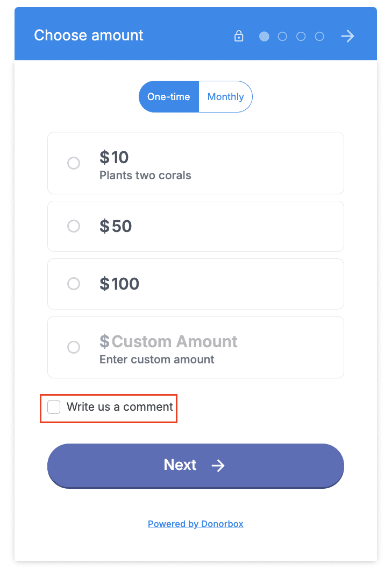Image resolution: width=392 pixels, height=569 pixels.
Task: Select the $10 donation radio button
Action: pos(74,163)
